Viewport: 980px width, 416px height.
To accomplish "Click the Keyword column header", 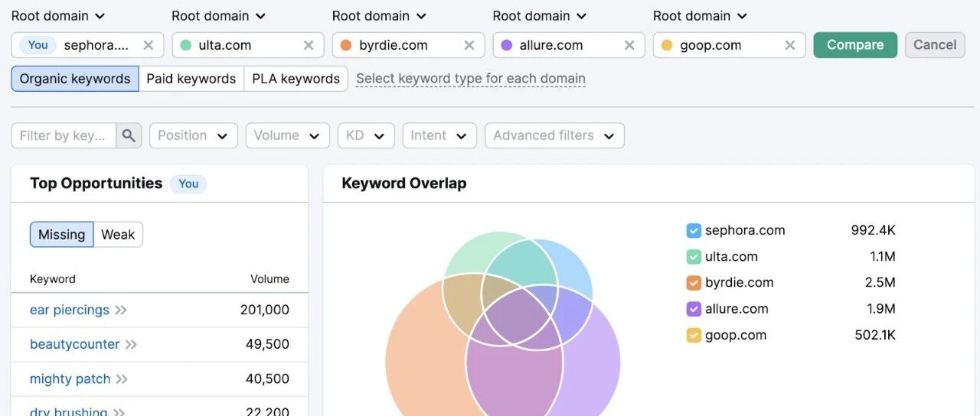I will pyautogui.click(x=53, y=279).
